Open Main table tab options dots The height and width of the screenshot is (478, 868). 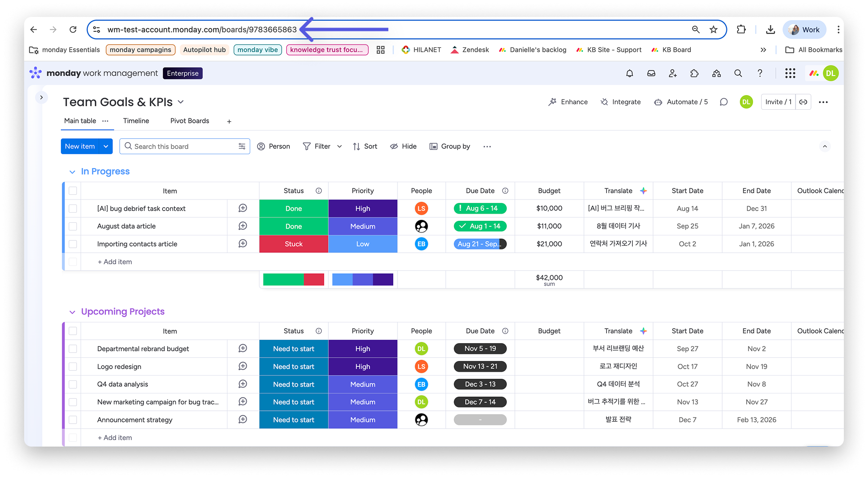[x=105, y=121]
